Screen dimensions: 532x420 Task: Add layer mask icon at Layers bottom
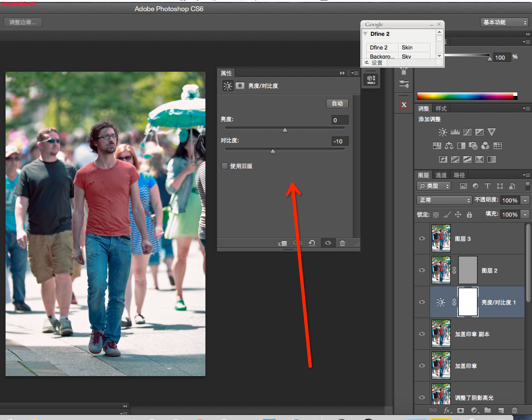coord(461,410)
